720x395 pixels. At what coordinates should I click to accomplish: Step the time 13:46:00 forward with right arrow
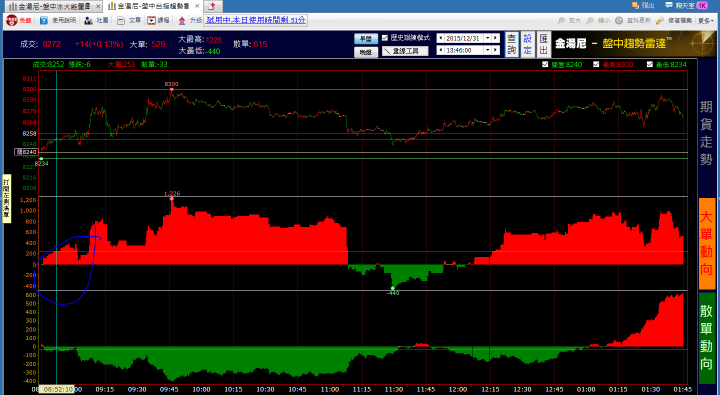(495, 50)
